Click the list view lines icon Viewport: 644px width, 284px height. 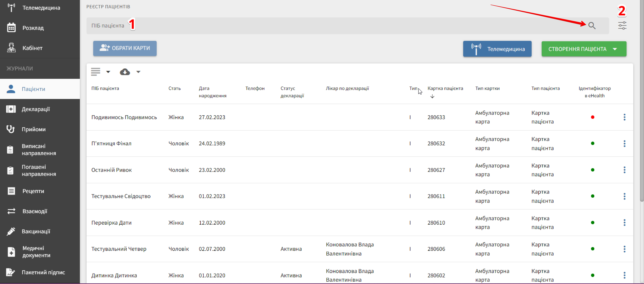[95, 72]
